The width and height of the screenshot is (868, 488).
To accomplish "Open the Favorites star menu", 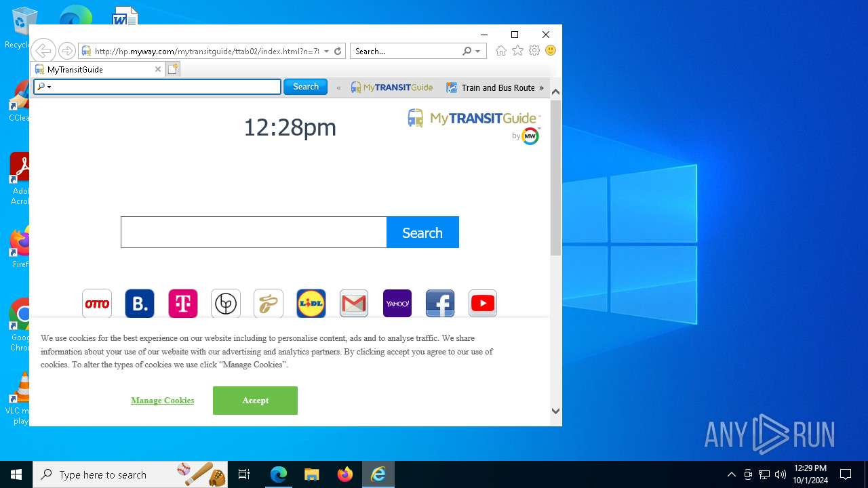I will [x=517, y=51].
